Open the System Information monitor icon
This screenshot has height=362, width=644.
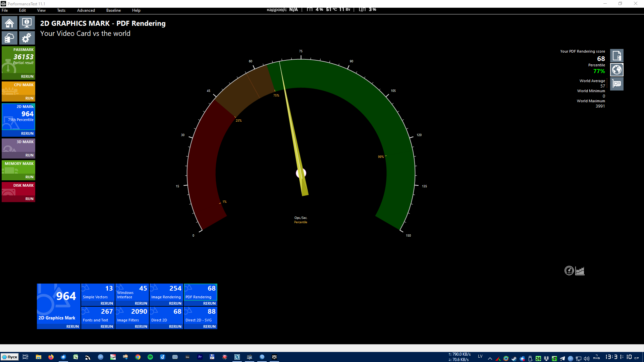click(27, 23)
